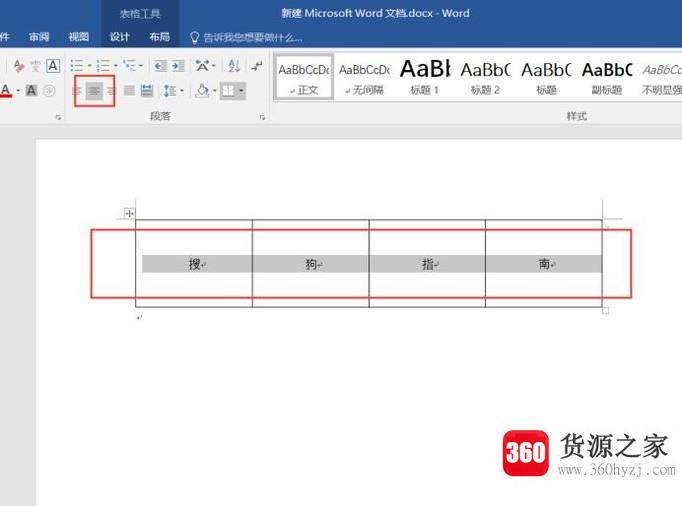Open the font color dropdown arrow
This screenshot has height=506, width=682.
[x=18, y=91]
